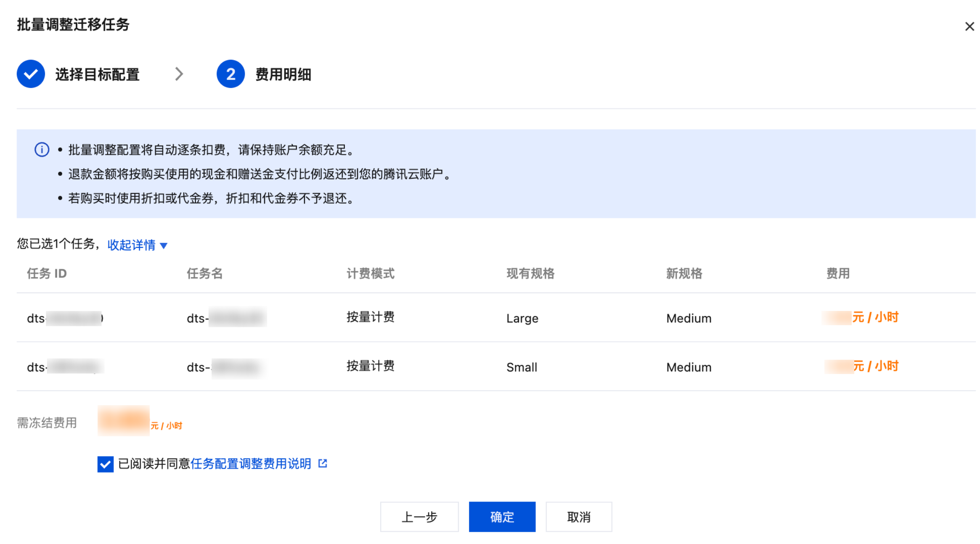Image resolution: width=980 pixels, height=544 pixels.
Task: Open external link icon beside fee description
Action: (323, 463)
